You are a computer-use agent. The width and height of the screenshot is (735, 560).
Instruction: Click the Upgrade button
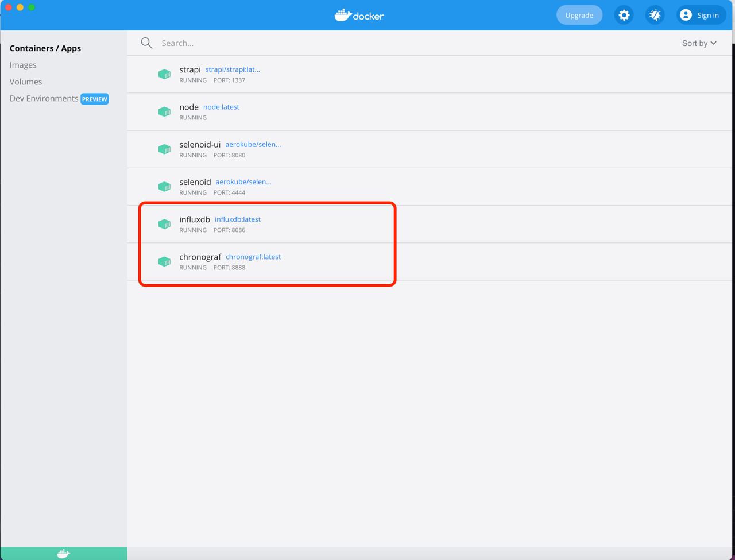tap(579, 15)
